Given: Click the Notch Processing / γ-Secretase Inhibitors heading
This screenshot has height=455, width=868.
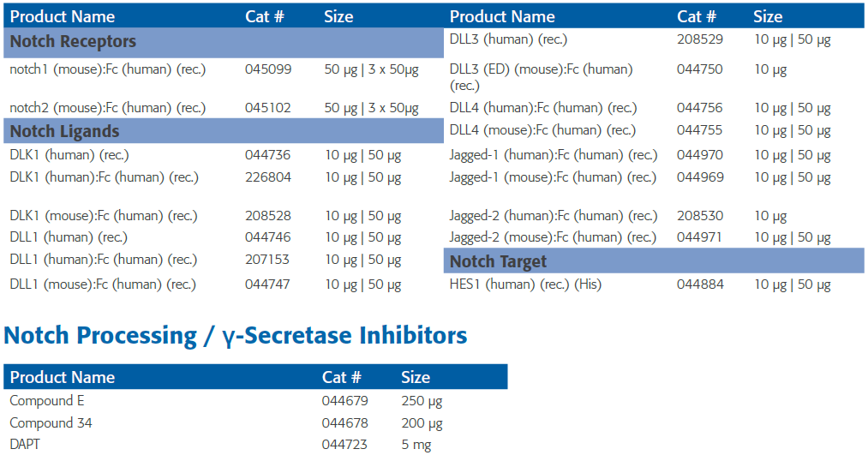Looking at the screenshot, I should [236, 335].
